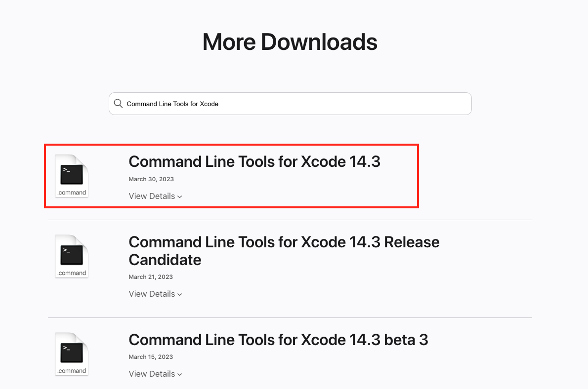Click the Release Candidate .command file icon

point(72,256)
